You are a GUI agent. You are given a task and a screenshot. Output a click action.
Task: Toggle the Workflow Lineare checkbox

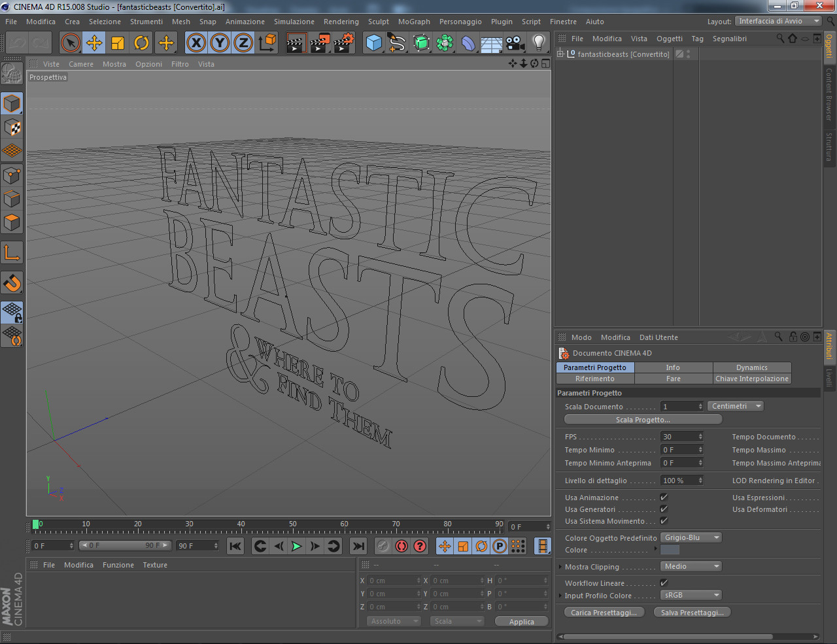(x=664, y=583)
